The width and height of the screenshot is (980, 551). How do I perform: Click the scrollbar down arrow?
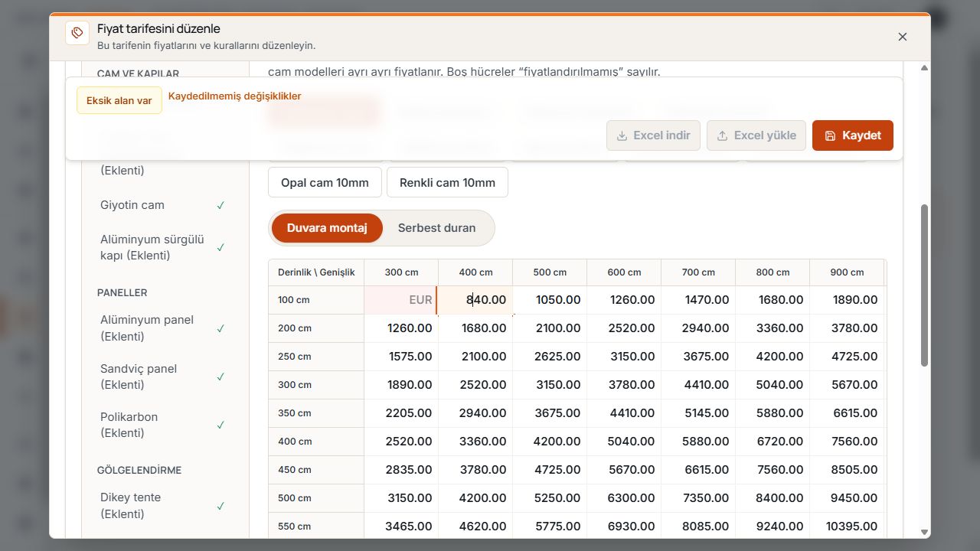(x=924, y=532)
